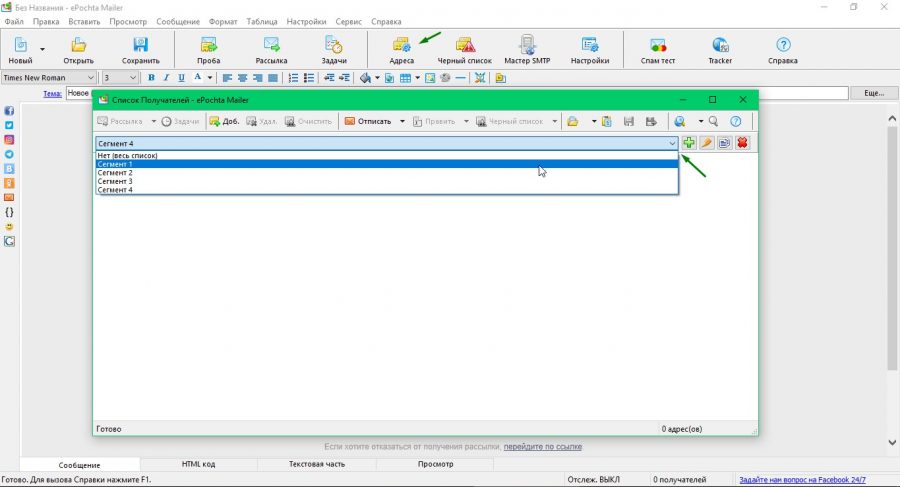Click the Telegram sidebar icon
The image size is (900, 487).
tap(9, 154)
